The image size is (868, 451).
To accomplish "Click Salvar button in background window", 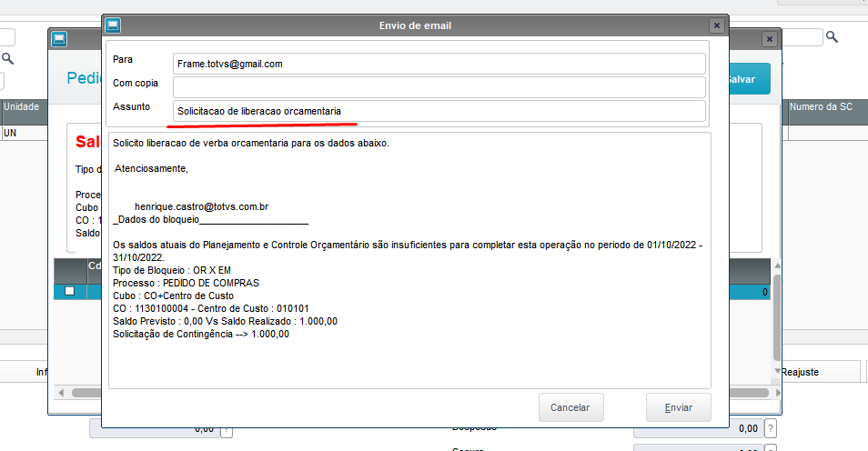I will [x=749, y=79].
